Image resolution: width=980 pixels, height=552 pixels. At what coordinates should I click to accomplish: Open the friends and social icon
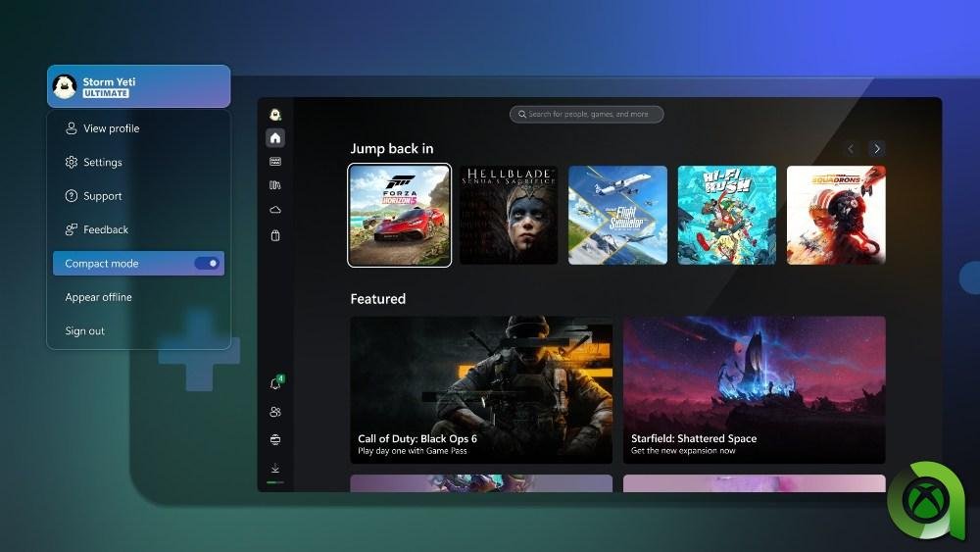pyautogui.click(x=275, y=412)
